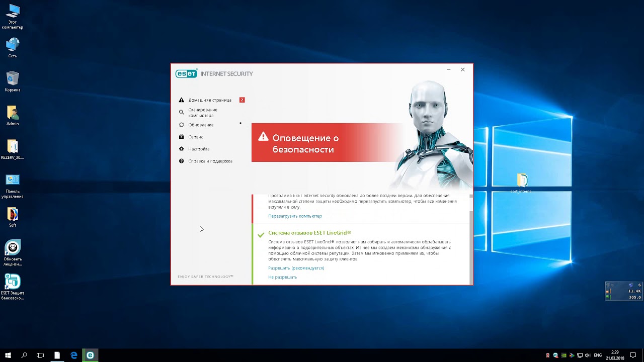This screenshot has height=362, width=644.
Task: Select the eset_interne... folder on desktop
Action: pyautogui.click(x=522, y=183)
